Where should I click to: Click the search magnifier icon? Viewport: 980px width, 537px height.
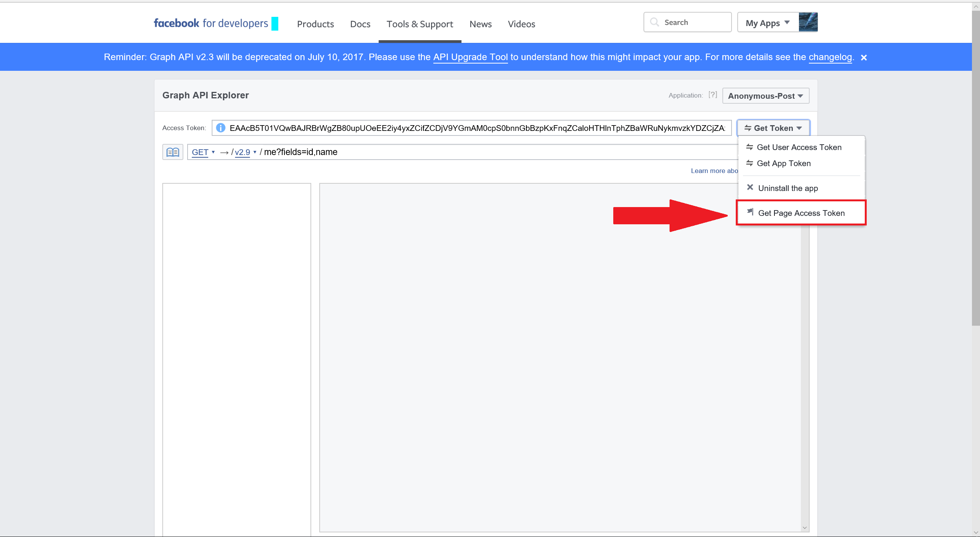655,22
